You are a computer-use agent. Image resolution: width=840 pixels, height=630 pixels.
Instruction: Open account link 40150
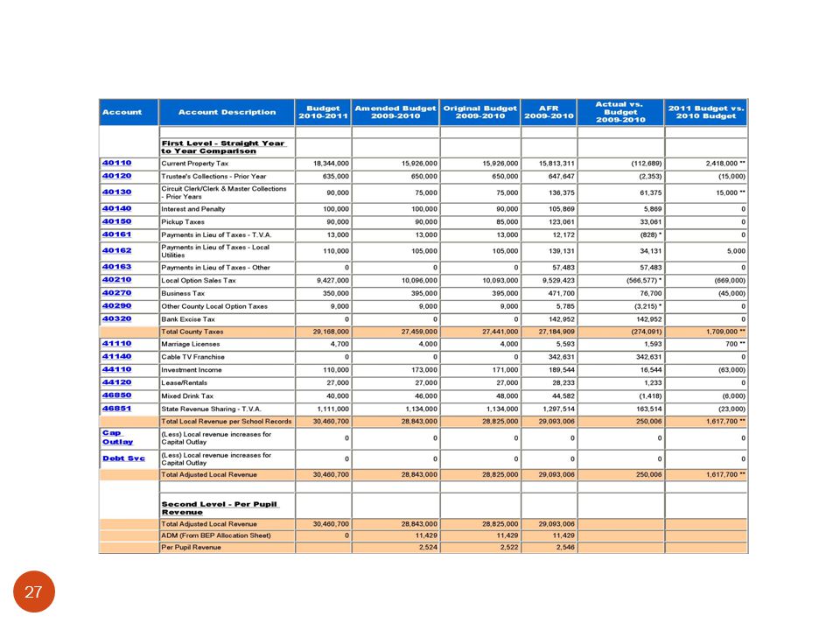click(x=116, y=221)
